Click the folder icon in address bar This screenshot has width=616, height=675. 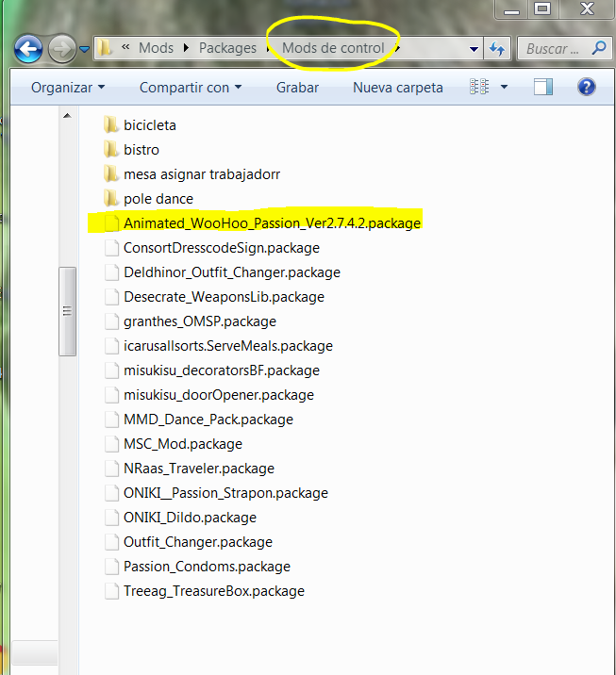click(x=104, y=48)
